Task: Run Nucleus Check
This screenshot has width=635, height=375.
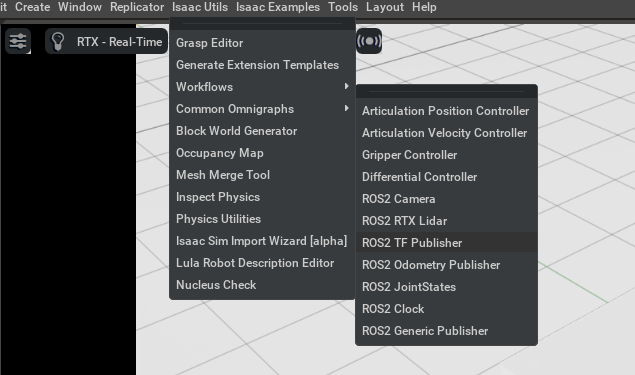Action: click(x=262, y=285)
